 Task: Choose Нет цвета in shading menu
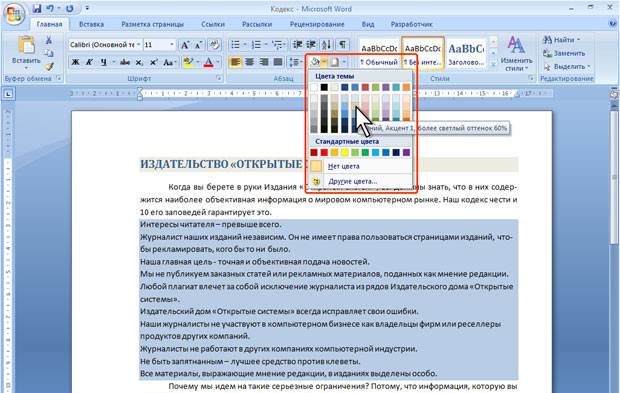[x=360, y=166]
